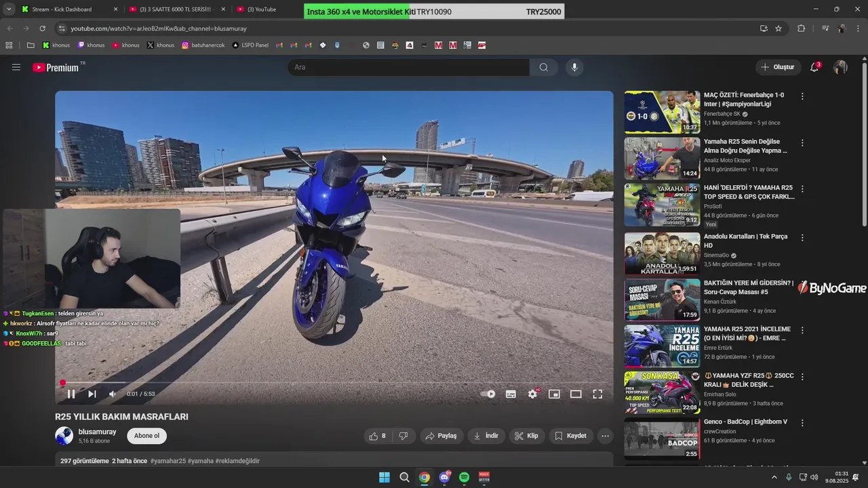Open more actions ellipsis under video
The height and width of the screenshot is (488, 868).
point(606,436)
